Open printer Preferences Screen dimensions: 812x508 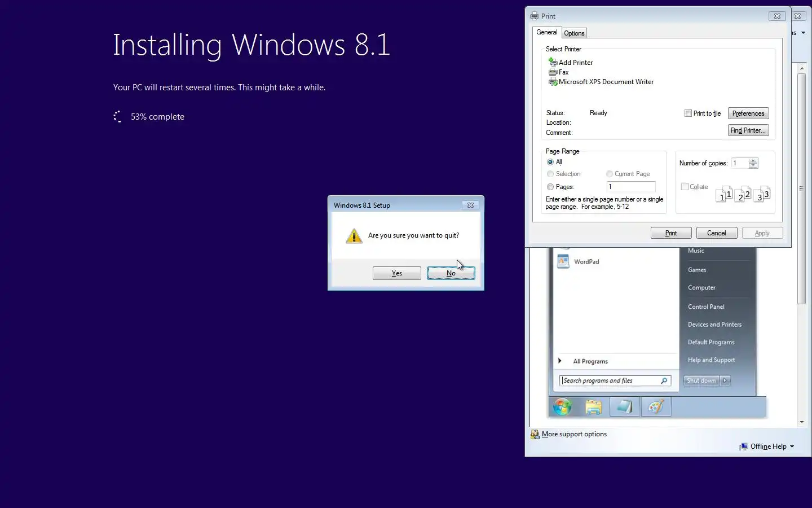(748, 113)
